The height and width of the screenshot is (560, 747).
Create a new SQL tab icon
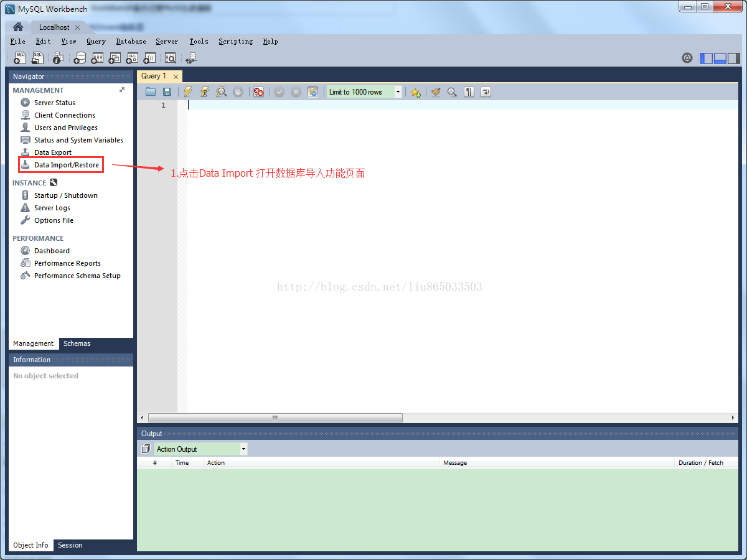tap(20, 58)
